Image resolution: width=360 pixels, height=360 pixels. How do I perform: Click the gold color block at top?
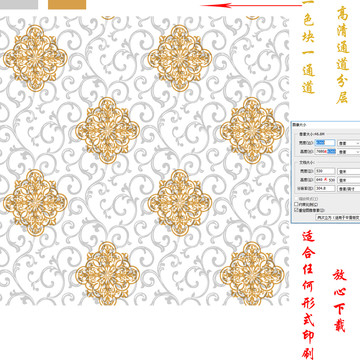pos(67,4)
